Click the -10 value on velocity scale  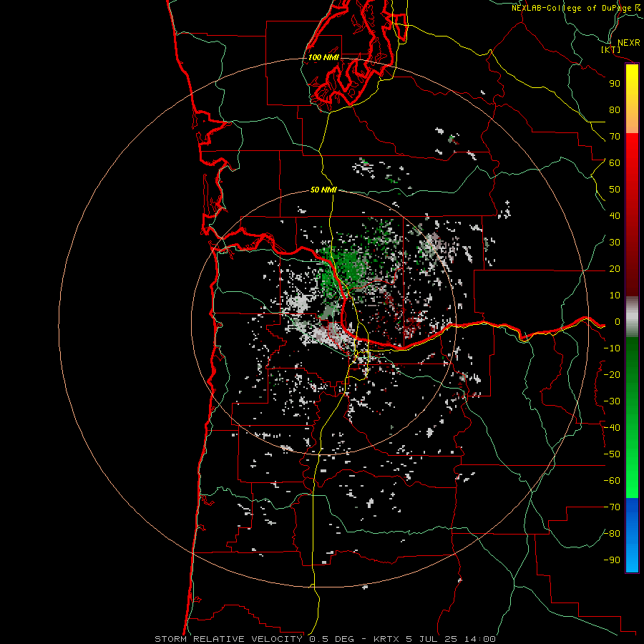(612, 348)
